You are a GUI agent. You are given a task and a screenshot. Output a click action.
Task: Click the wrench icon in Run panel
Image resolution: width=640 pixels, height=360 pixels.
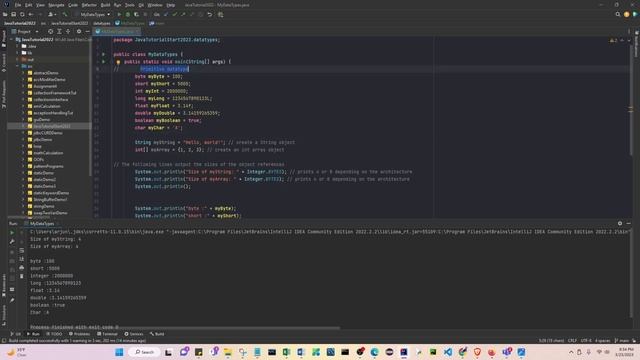(x=12, y=241)
